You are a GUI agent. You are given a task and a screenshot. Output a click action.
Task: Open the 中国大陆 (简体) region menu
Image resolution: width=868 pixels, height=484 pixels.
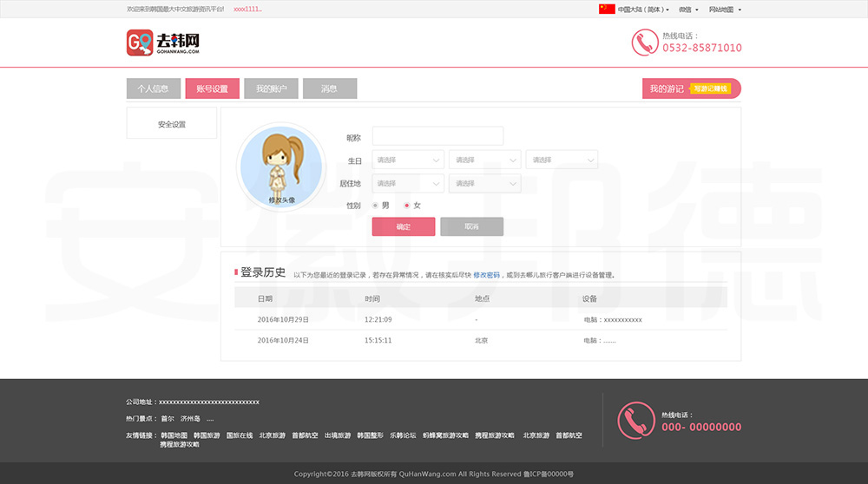pyautogui.click(x=643, y=10)
